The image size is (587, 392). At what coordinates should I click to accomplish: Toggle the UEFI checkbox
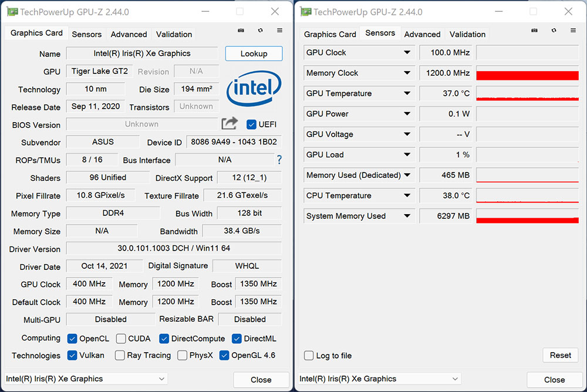tap(252, 124)
